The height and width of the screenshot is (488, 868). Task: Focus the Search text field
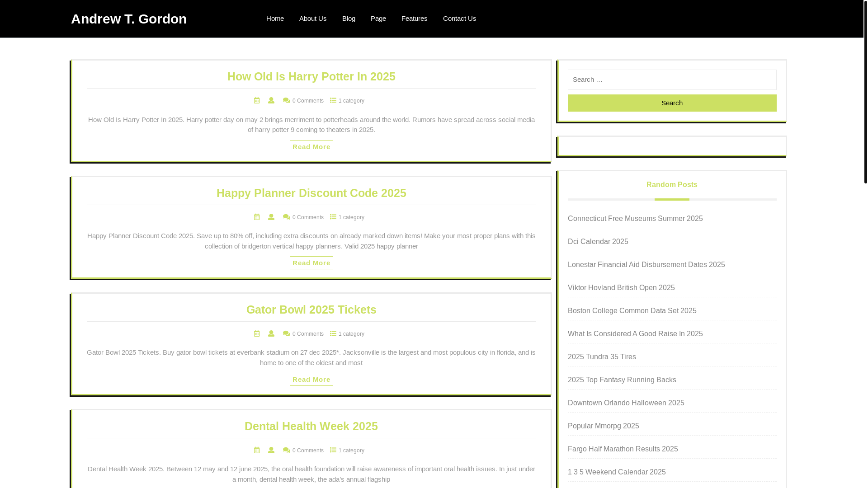[x=672, y=80]
